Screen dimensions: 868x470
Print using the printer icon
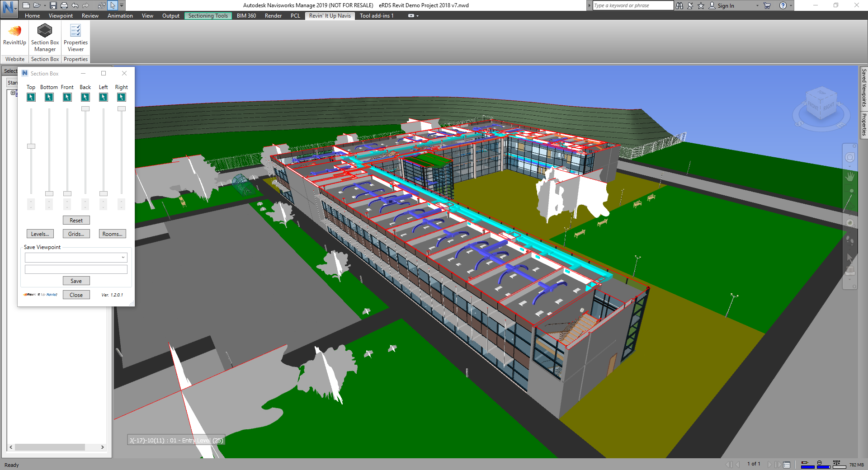click(64, 5)
